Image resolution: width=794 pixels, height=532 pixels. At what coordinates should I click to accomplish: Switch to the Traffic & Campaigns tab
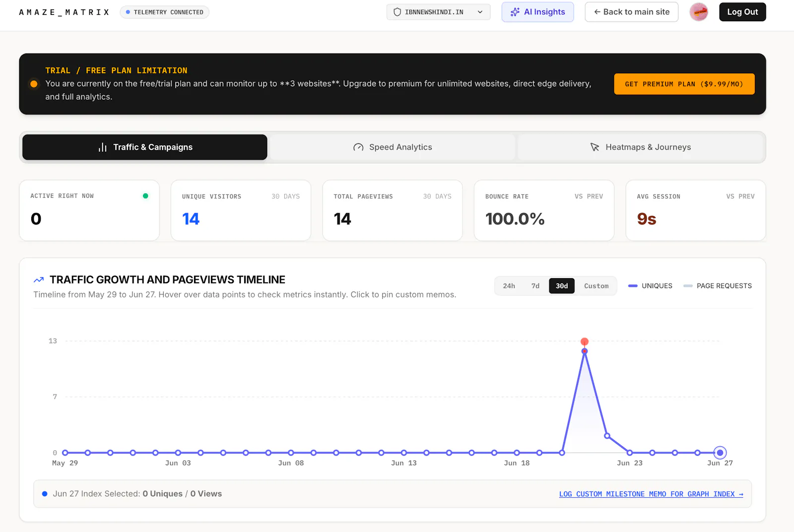145,147
